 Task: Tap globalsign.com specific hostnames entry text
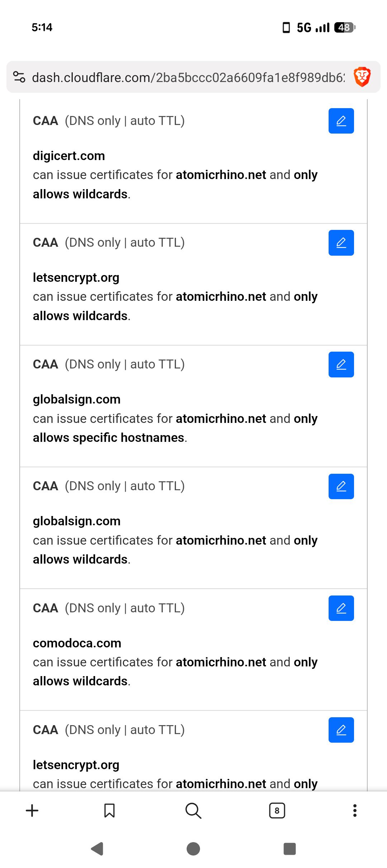click(77, 400)
